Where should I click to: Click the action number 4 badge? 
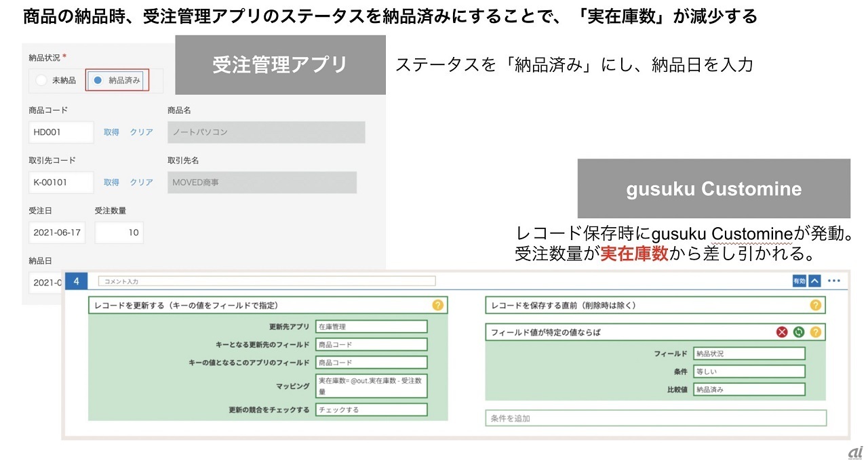(x=77, y=281)
